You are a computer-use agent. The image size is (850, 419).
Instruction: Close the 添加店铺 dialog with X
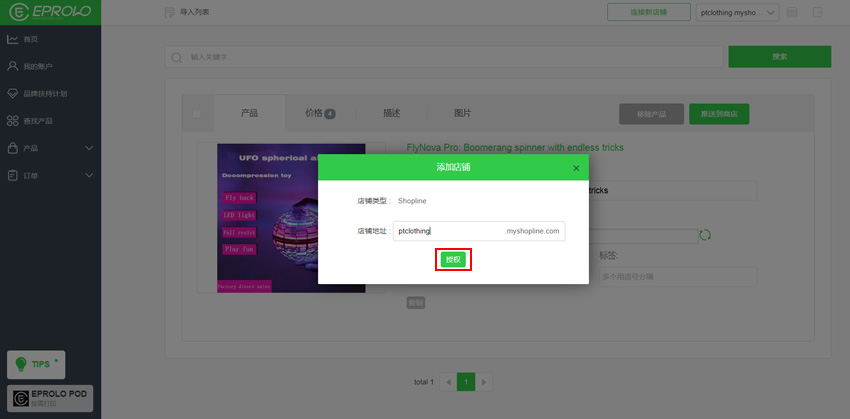click(576, 169)
